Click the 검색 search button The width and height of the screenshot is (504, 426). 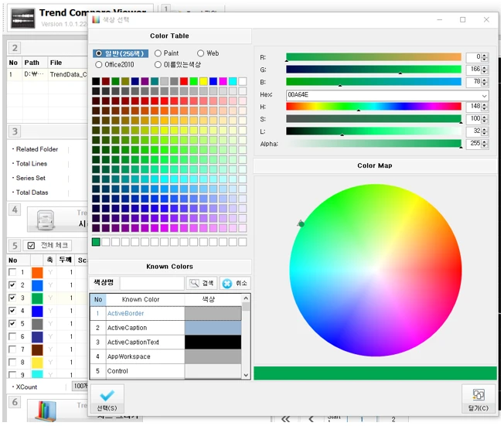(x=202, y=283)
